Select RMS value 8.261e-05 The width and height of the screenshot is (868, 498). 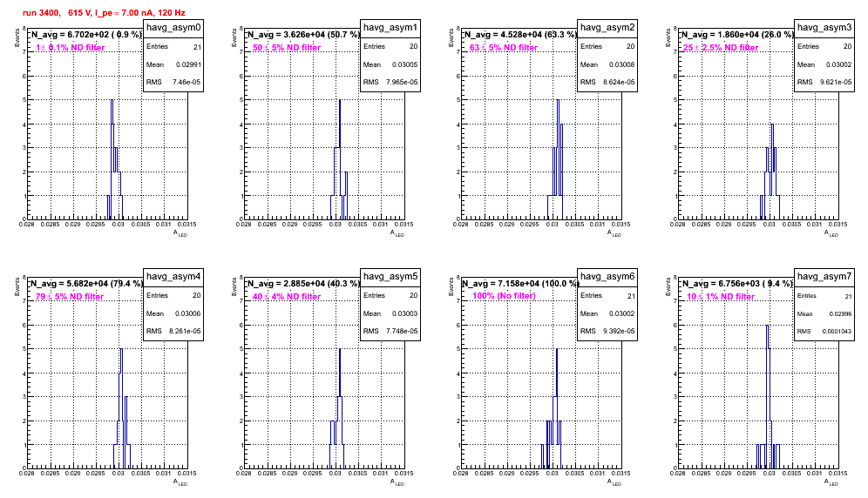185,332
